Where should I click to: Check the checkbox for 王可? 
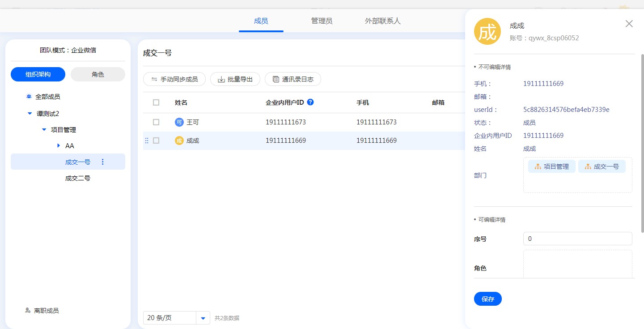point(156,122)
